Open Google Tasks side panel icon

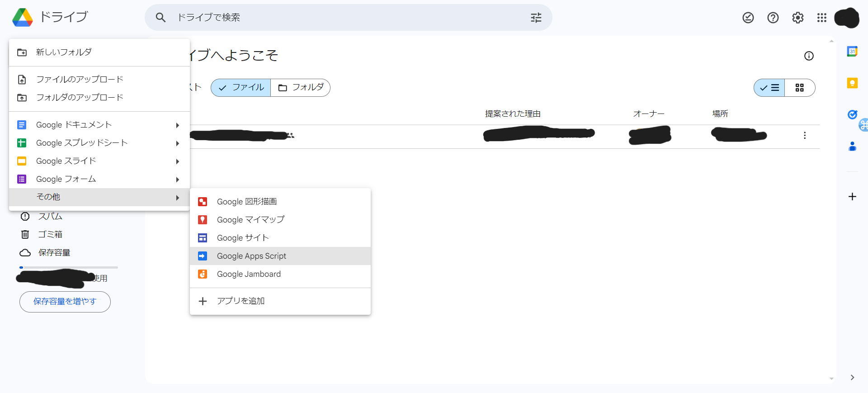point(852,114)
